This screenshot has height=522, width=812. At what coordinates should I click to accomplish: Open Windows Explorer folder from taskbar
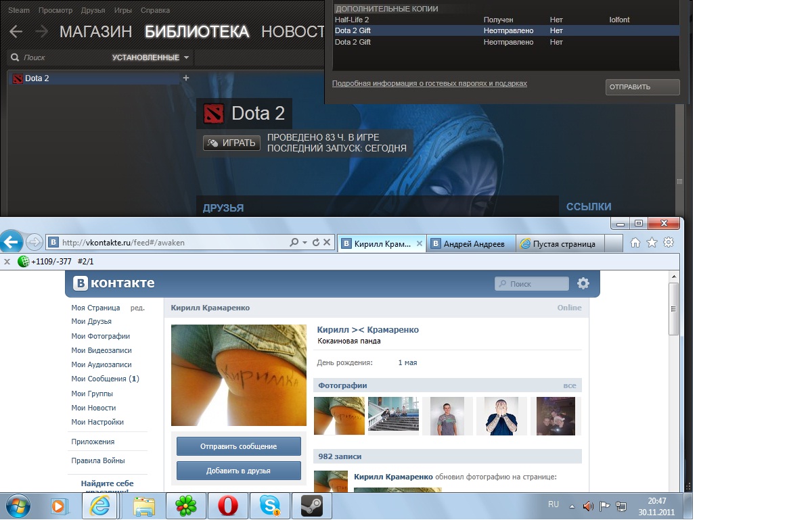click(143, 505)
